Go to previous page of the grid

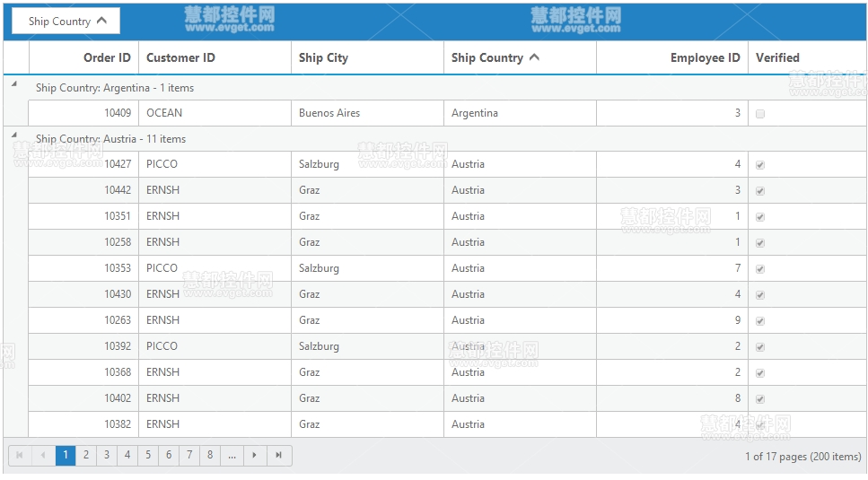pyautogui.click(x=43, y=455)
